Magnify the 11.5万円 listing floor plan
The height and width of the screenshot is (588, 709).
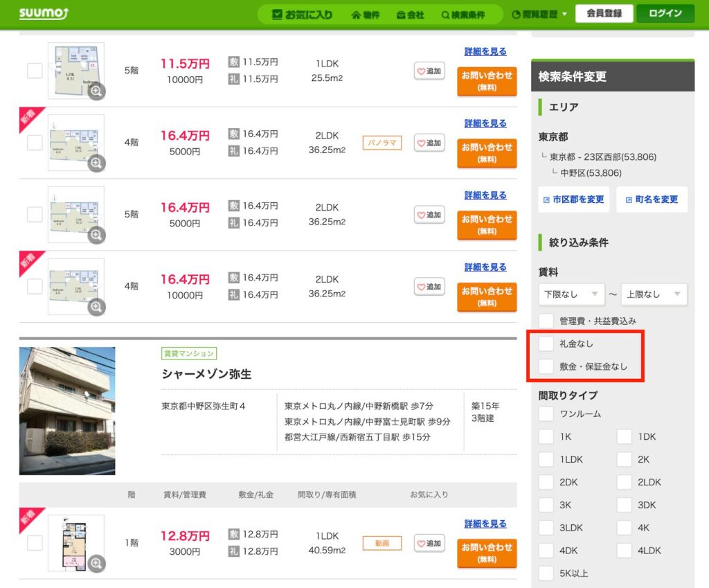point(96,91)
